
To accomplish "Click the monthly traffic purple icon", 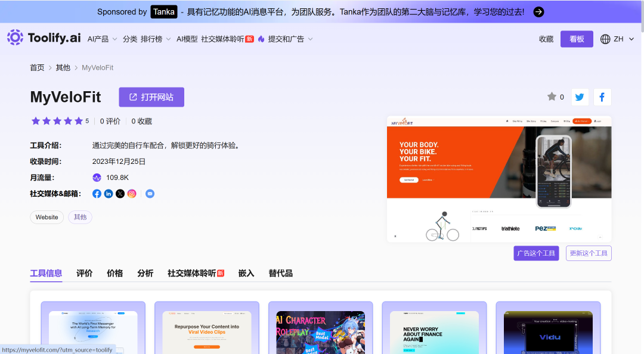I will click(x=97, y=178).
